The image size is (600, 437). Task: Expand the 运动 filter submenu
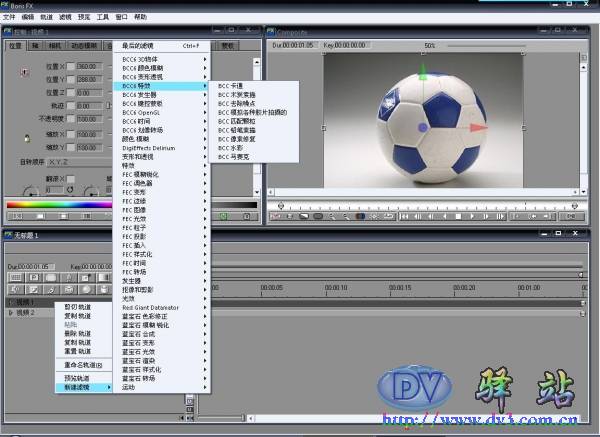(x=161, y=387)
